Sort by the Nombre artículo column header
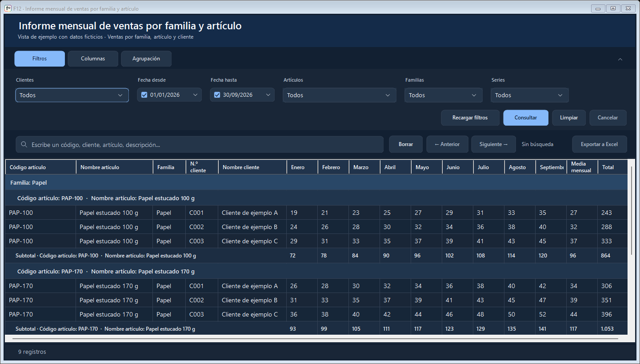640x364 pixels. click(x=115, y=167)
